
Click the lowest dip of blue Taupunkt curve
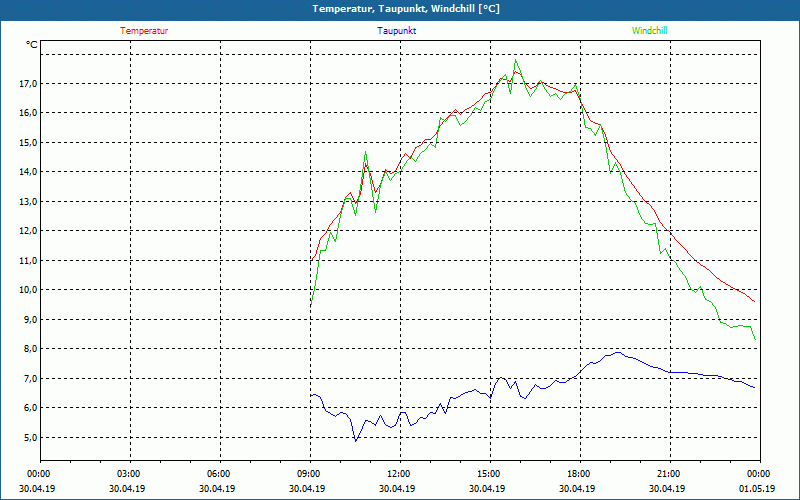(x=355, y=440)
